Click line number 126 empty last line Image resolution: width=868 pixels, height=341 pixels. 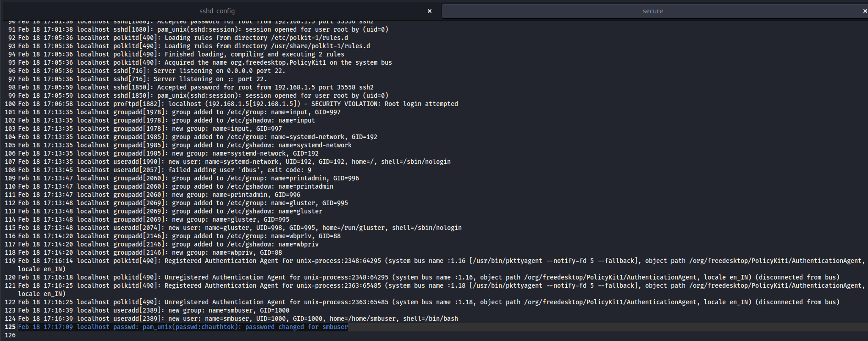10,335
